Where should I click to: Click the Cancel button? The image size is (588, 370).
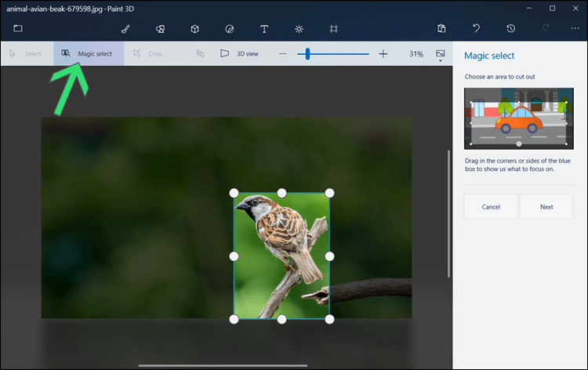click(x=491, y=206)
